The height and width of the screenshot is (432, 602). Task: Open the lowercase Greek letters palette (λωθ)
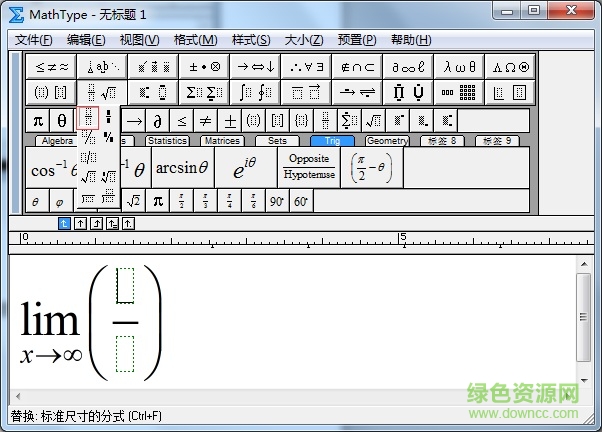pos(459,66)
